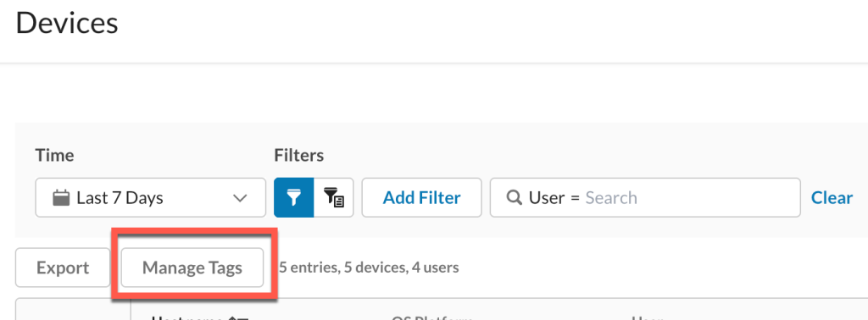Clear all filters with Clear link

point(832,197)
